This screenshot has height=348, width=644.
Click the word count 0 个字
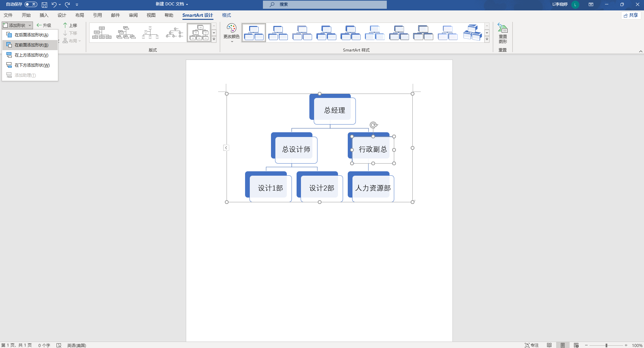[44, 345]
